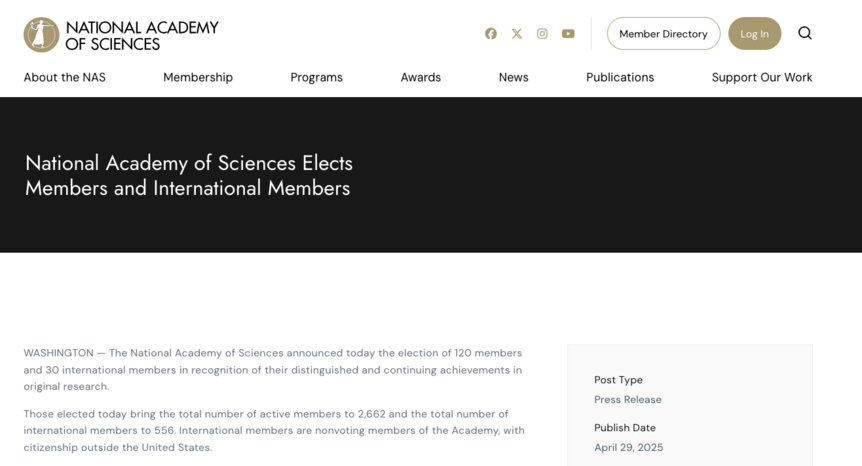
Task: Go to the News menu item
Action: 513,77
